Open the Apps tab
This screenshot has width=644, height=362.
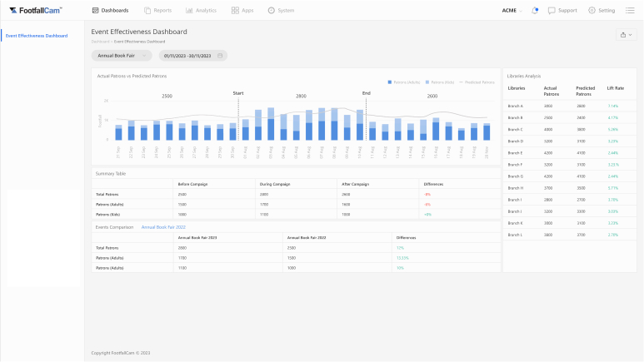[x=244, y=10]
